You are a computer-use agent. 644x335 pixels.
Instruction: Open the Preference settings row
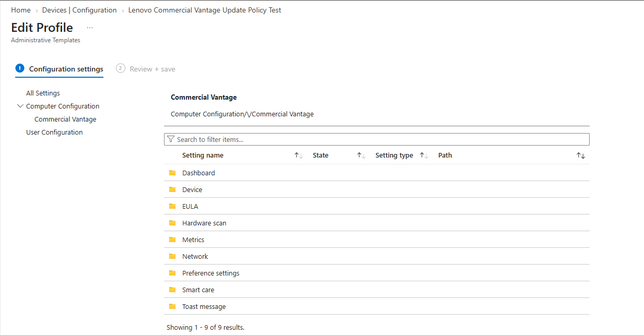click(377, 273)
